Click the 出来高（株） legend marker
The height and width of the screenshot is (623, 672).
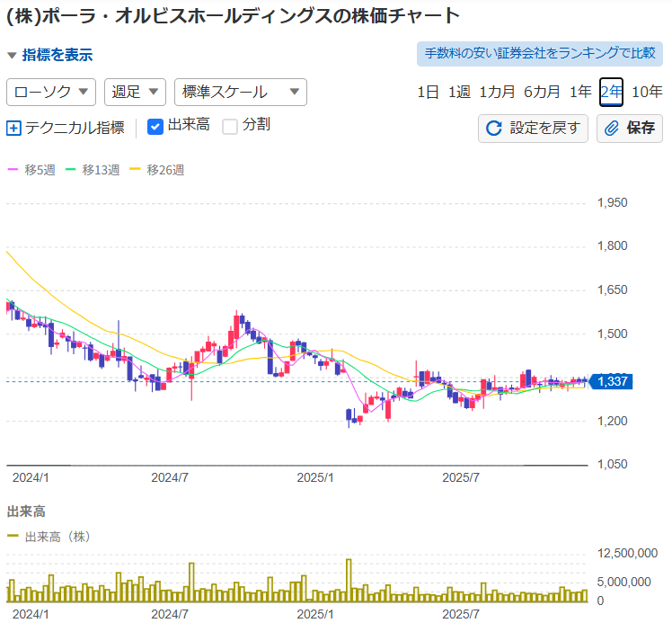[x=13, y=537]
